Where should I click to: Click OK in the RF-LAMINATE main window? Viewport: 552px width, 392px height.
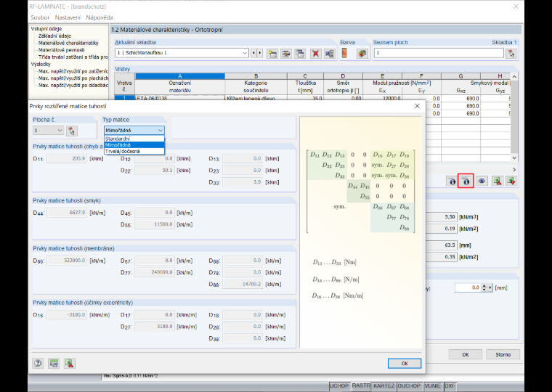pos(466,354)
